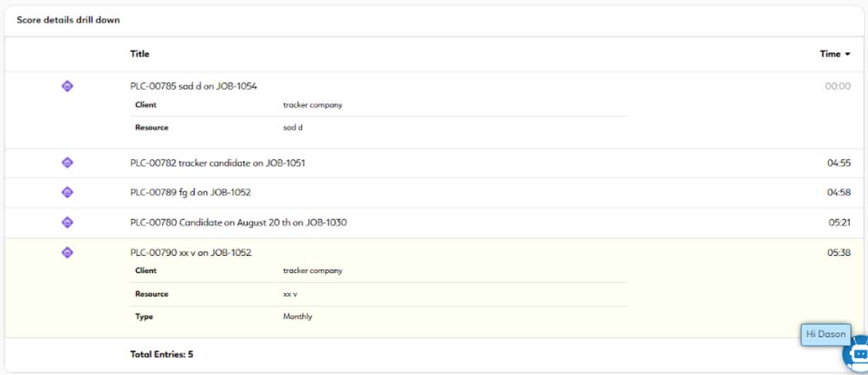Click the placement icon for PLC-00785
868x375 pixels.
click(x=67, y=87)
